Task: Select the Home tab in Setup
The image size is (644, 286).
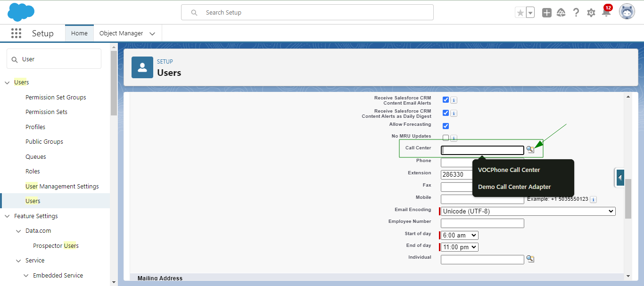Action: (79, 33)
